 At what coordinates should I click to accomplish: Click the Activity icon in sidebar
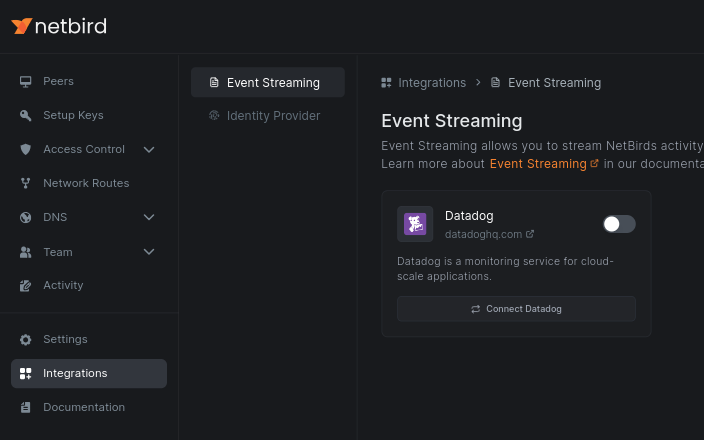coord(26,285)
